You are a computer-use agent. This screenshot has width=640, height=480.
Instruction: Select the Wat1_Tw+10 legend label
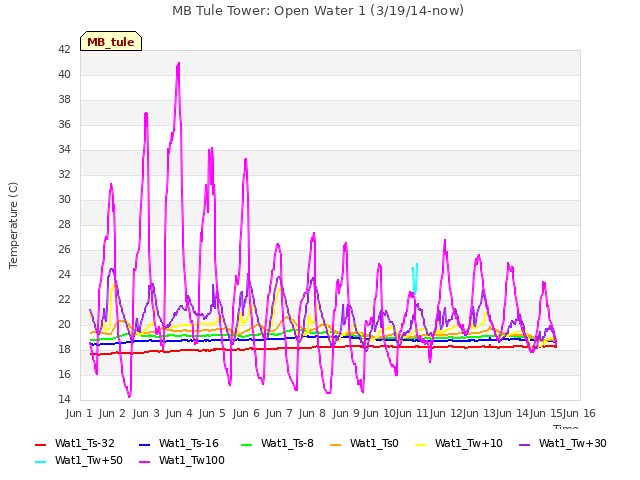(x=469, y=444)
